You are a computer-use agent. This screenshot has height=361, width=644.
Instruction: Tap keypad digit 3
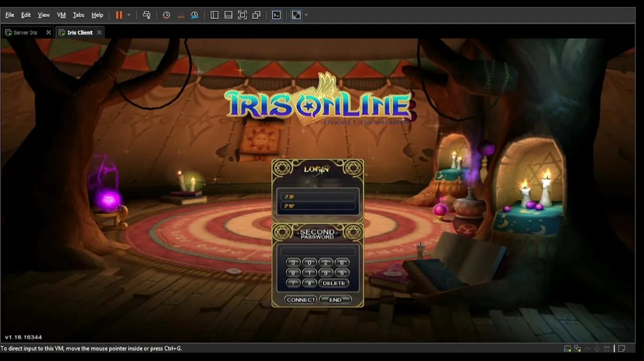click(x=293, y=262)
